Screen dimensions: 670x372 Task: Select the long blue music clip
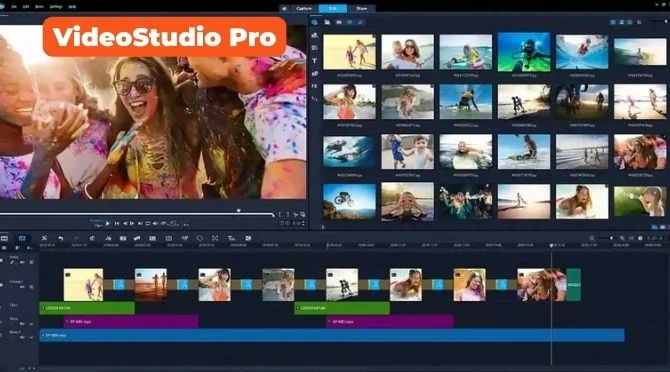point(332,335)
